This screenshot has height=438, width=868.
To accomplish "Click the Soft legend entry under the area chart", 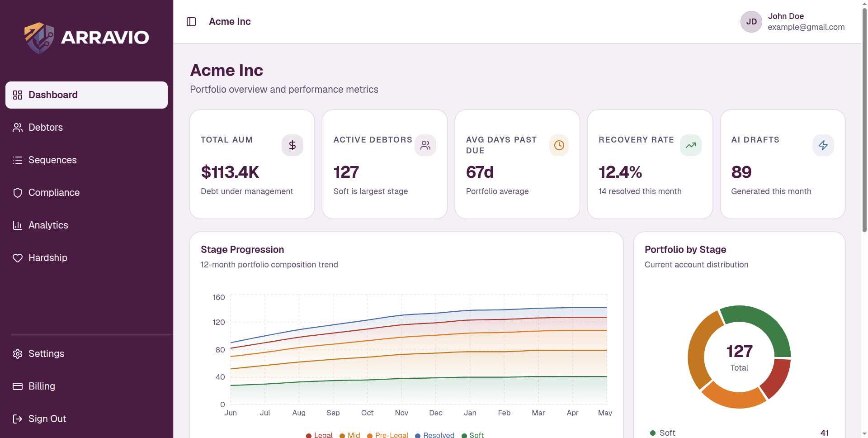I will 472,435.
